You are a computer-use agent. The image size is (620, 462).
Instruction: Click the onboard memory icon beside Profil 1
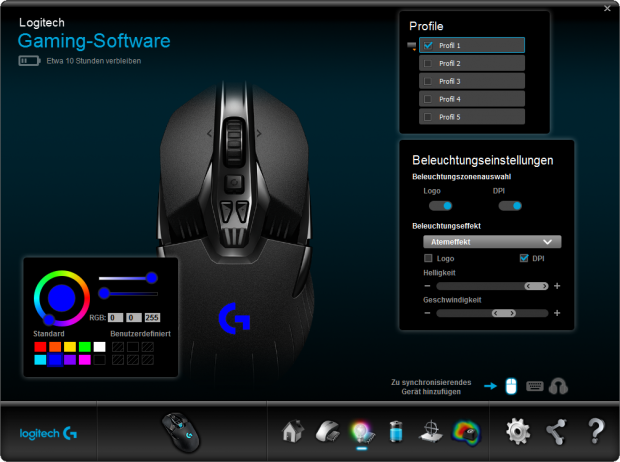pos(412,46)
